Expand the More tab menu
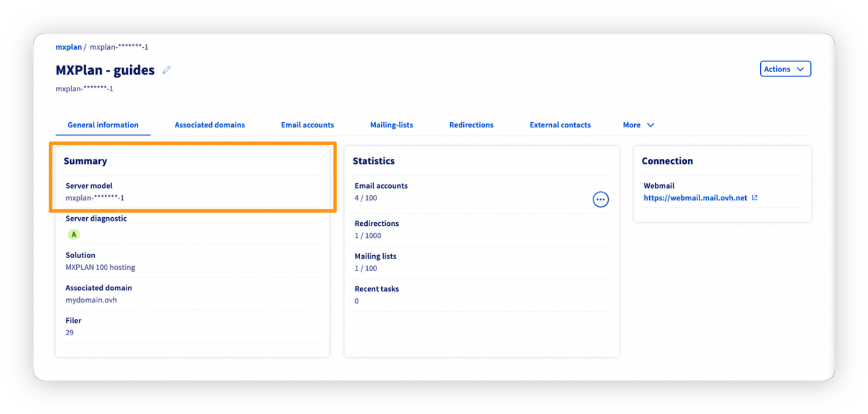The width and height of the screenshot is (868, 414). (x=638, y=125)
